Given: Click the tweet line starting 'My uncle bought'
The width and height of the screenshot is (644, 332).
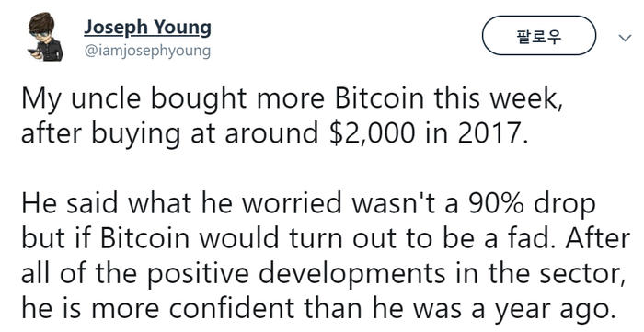Looking at the screenshot, I should pyautogui.click(x=292, y=99).
